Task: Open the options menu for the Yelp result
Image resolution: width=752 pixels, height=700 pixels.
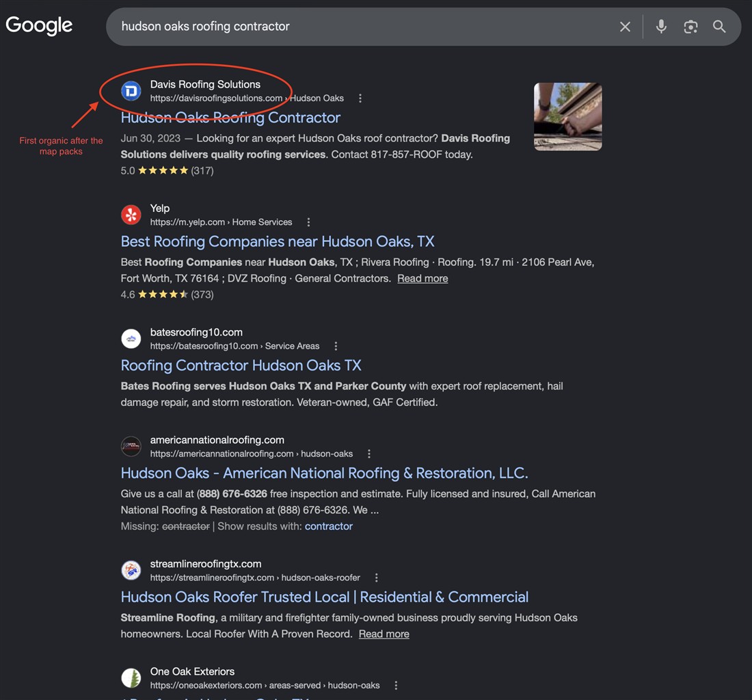Action: tap(308, 222)
